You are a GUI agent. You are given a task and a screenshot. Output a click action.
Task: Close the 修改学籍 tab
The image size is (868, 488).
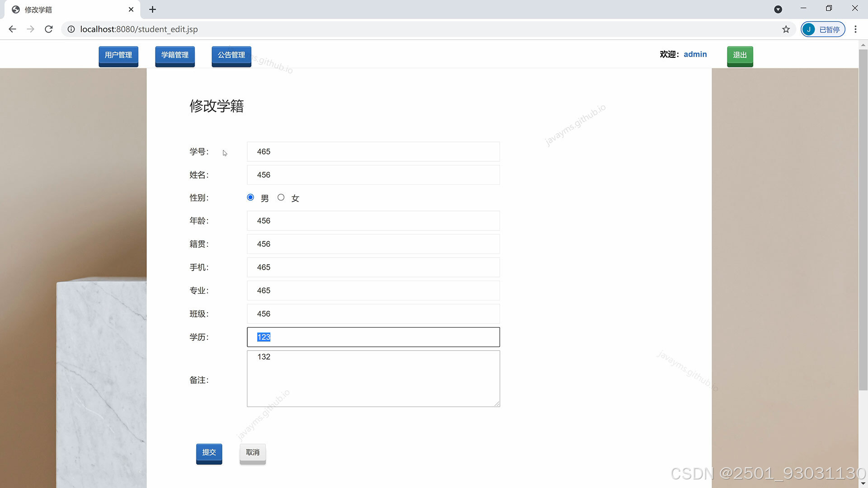[x=131, y=9]
